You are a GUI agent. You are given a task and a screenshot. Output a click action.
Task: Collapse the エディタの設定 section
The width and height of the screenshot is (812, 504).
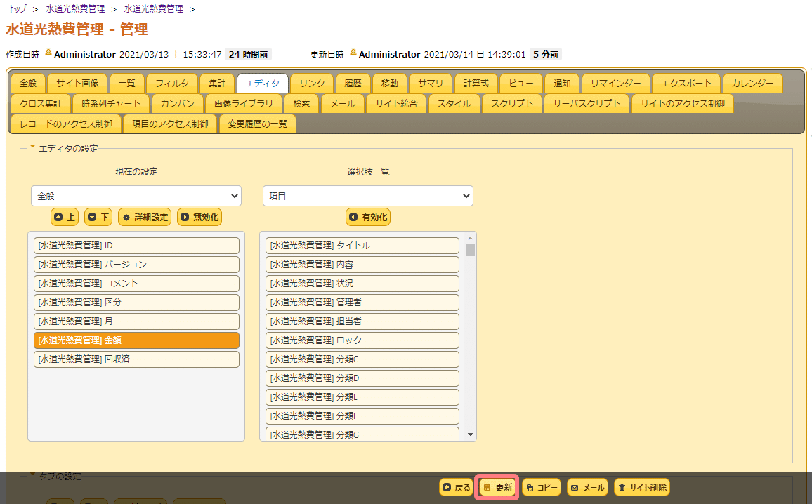[x=64, y=149]
